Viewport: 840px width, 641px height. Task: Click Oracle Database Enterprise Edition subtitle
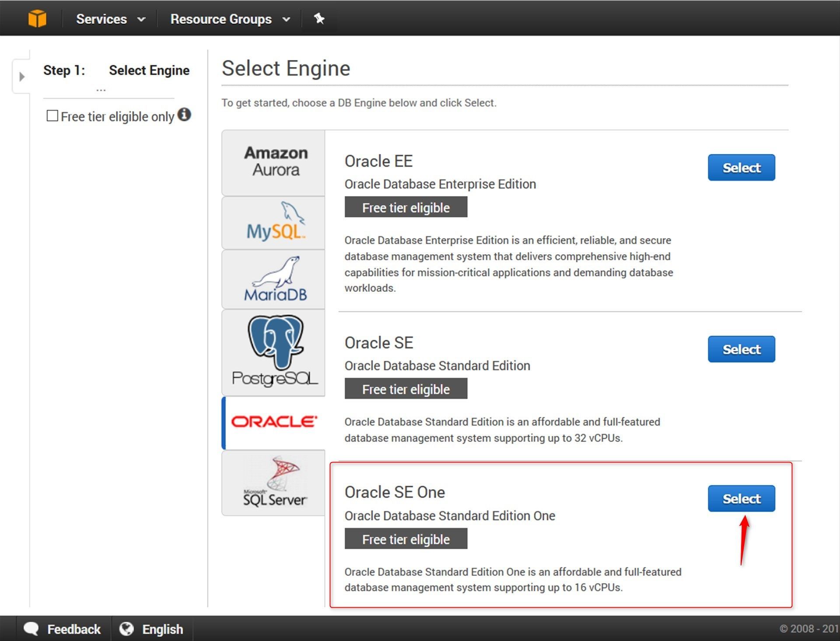tap(440, 184)
